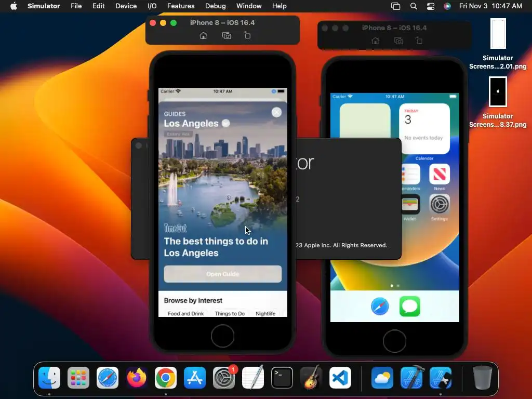
Task: Select Simulator Screens...8.37.png desktop file
Action: coord(498,102)
